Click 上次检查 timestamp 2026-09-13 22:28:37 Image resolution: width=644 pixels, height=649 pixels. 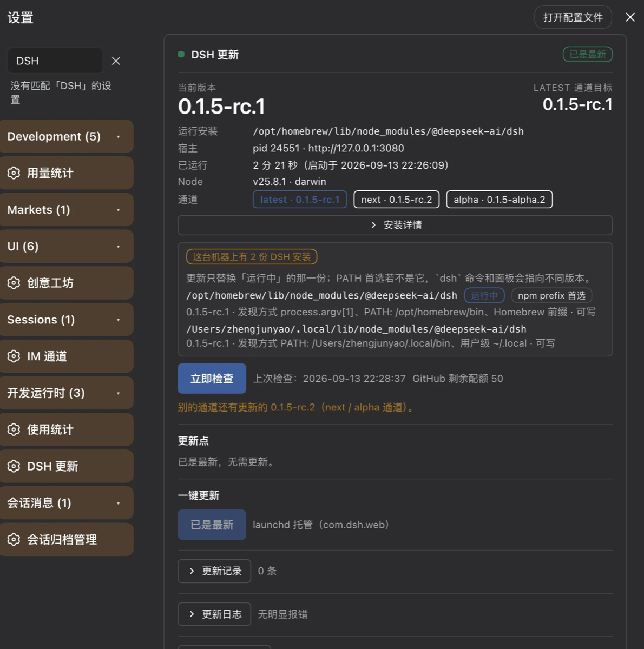coord(354,379)
